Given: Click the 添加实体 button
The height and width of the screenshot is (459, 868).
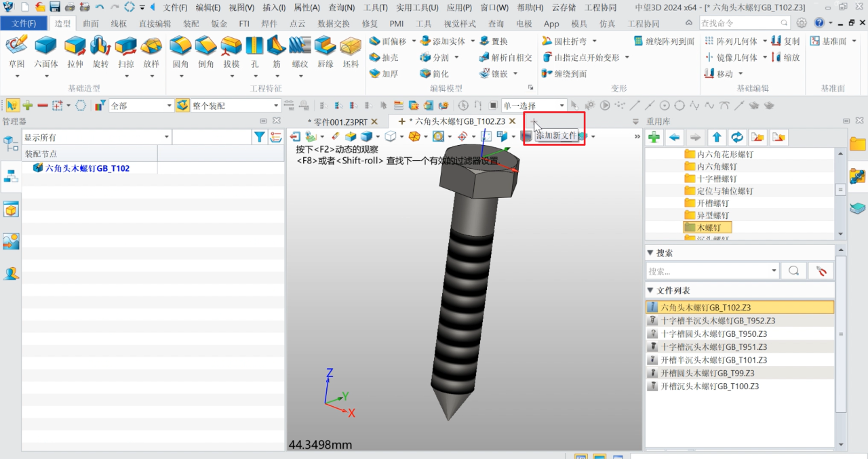Looking at the screenshot, I should [x=442, y=41].
